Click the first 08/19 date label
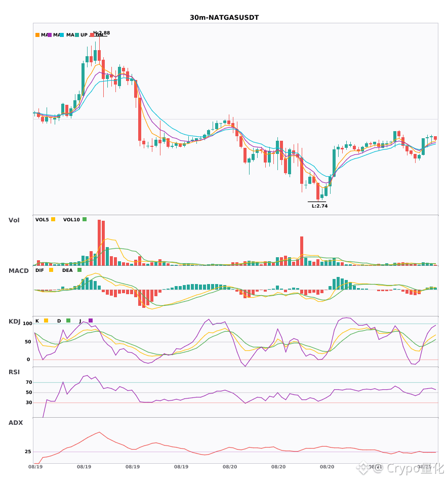The height and width of the screenshot is (481, 448). [35, 467]
